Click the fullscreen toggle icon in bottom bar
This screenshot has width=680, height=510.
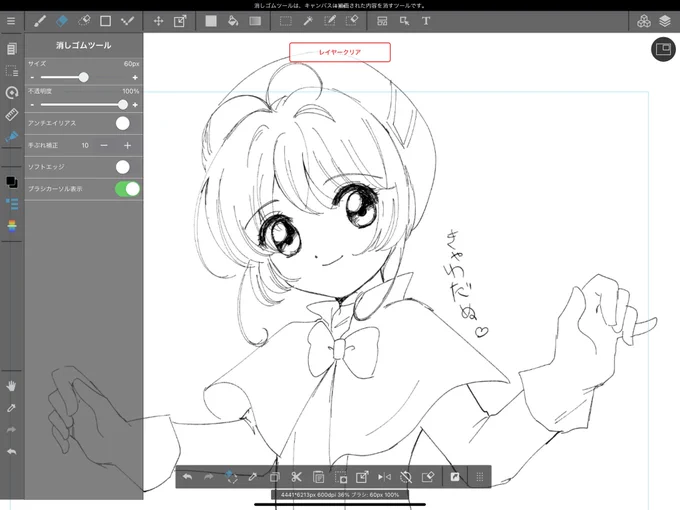[x=454, y=477]
